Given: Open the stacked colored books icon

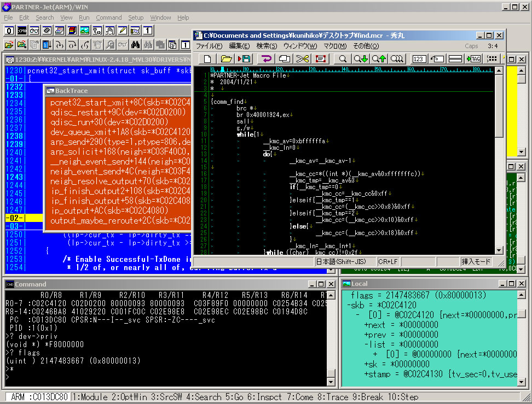Looking at the screenshot, I should 72,31.
